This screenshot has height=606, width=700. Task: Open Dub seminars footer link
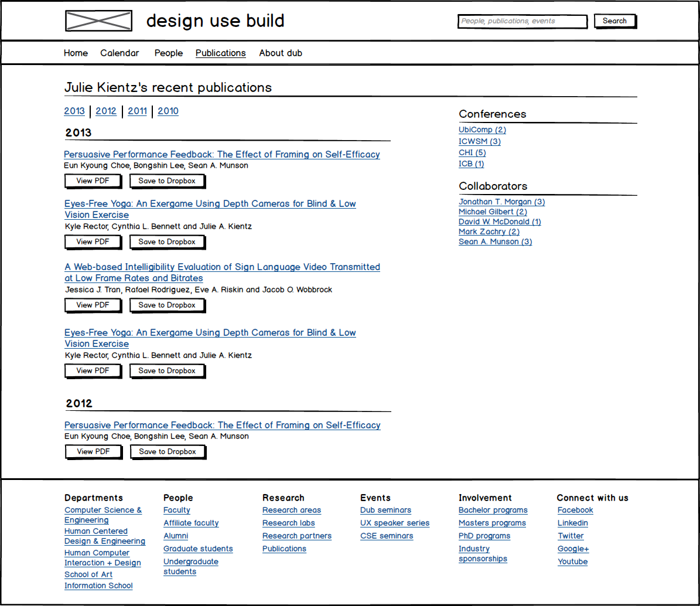pos(385,510)
